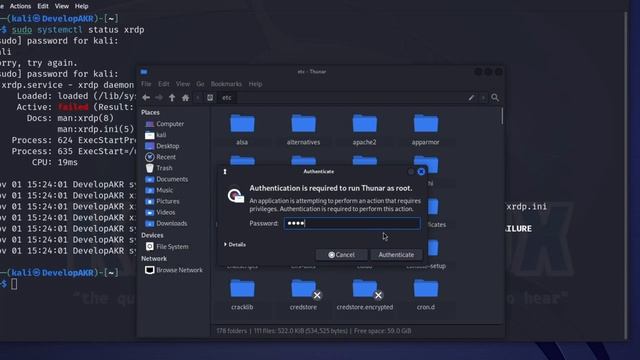Viewport: 640px width, 360px height.
Task: Open the cron.d folder
Action: click(x=426, y=295)
